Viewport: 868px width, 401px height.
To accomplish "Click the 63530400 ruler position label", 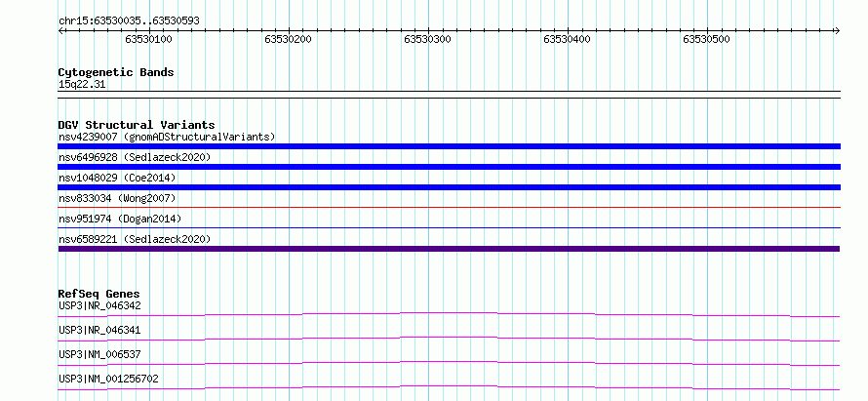I will 567,39.
